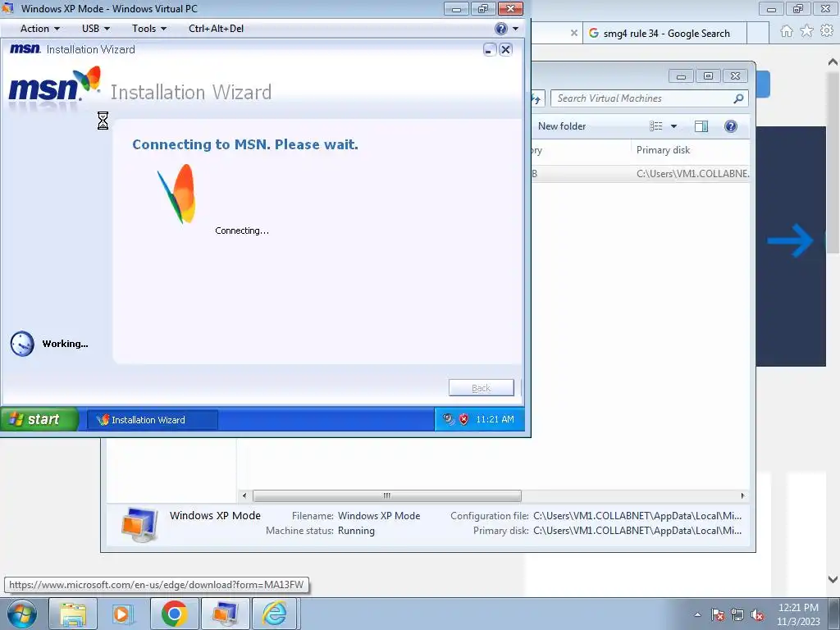Switch to smg4 rule 34 Google Search tab
Image resolution: width=840 pixels, height=630 pixels.
pos(666,33)
